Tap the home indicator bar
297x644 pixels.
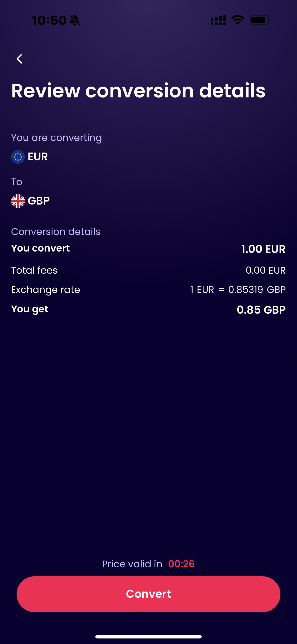tap(148, 636)
